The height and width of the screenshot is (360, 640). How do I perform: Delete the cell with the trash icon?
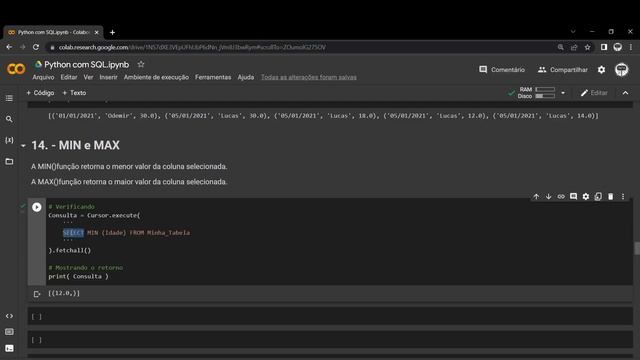[x=611, y=197]
